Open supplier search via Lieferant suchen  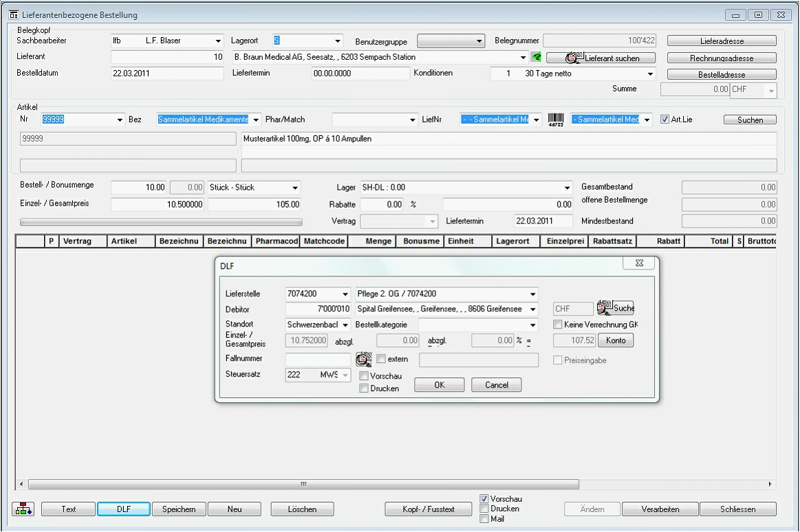point(601,58)
